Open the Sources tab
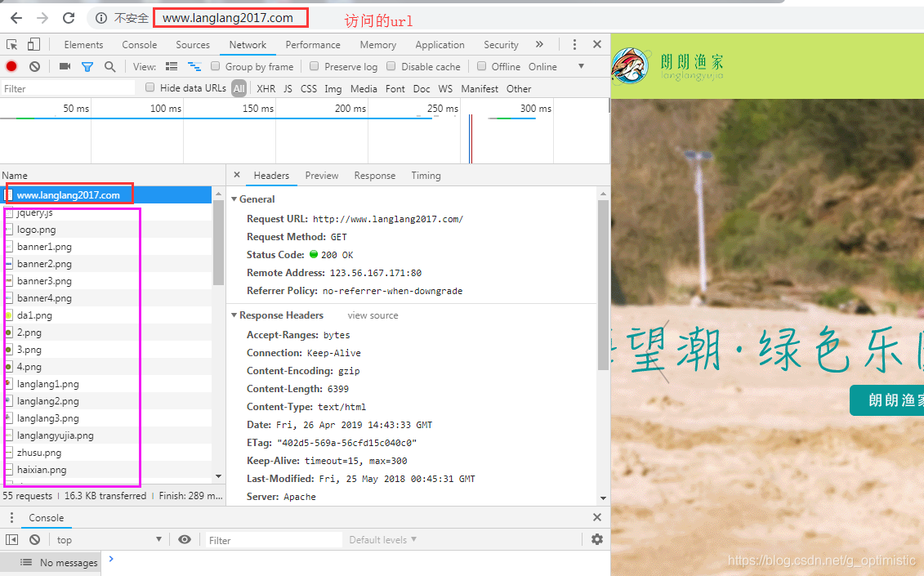This screenshot has height=576, width=924. point(193,45)
